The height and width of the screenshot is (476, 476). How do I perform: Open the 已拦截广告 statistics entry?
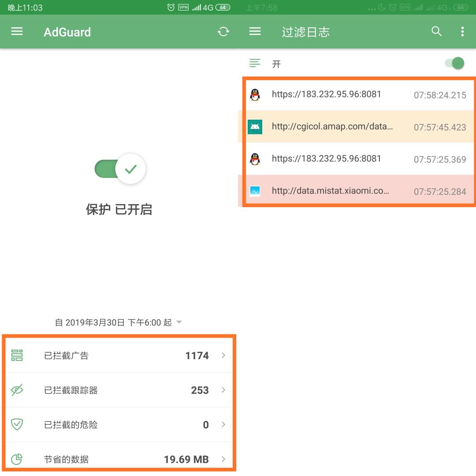coord(119,355)
